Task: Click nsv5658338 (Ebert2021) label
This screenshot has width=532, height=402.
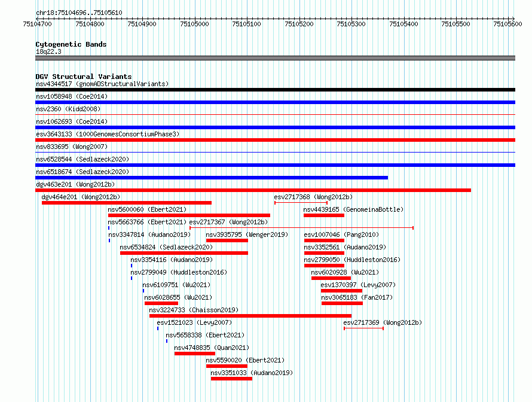Action: tap(205, 335)
